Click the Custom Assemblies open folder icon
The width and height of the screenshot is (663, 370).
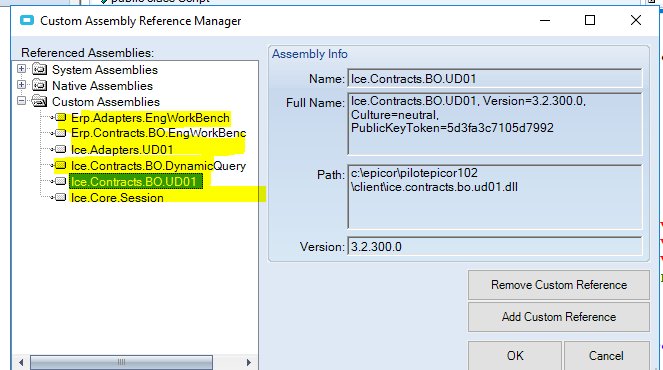click(39, 101)
